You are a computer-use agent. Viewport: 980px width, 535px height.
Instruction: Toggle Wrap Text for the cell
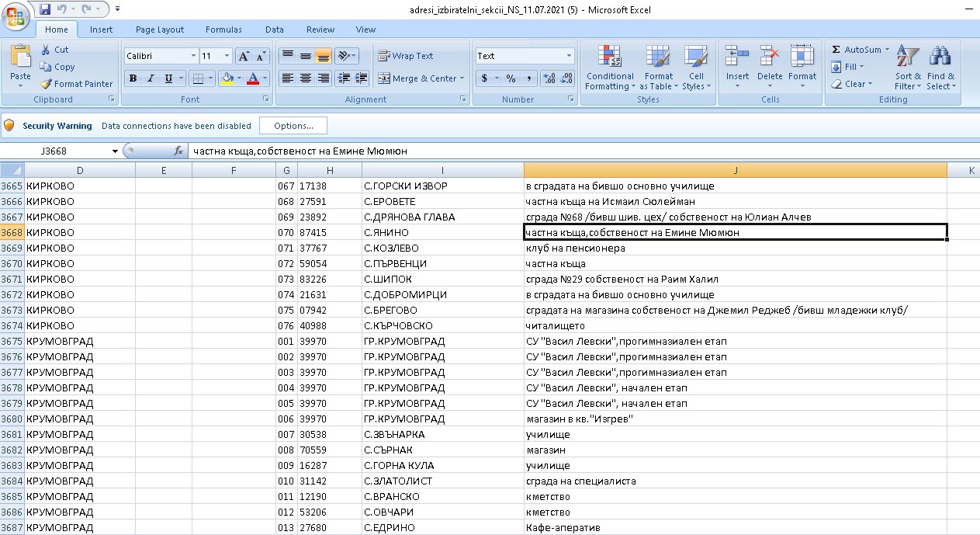point(405,56)
